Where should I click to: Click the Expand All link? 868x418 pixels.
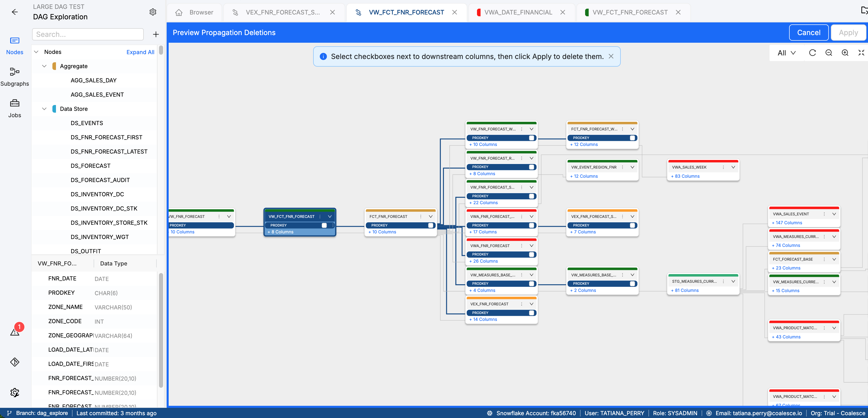(140, 52)
